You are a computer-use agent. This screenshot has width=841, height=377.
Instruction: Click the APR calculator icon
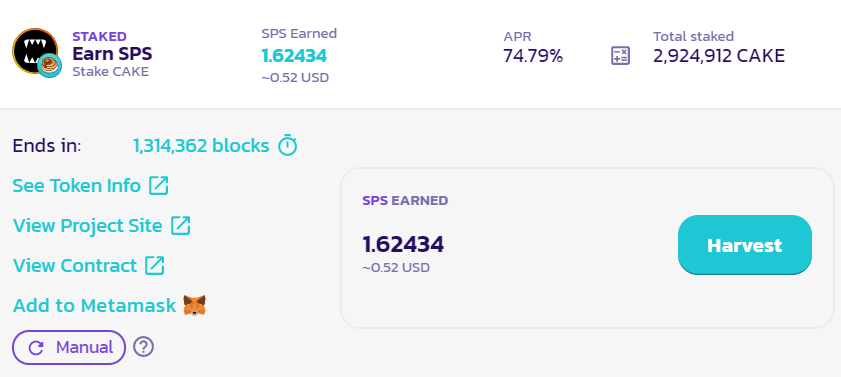(x=621, y=56)
